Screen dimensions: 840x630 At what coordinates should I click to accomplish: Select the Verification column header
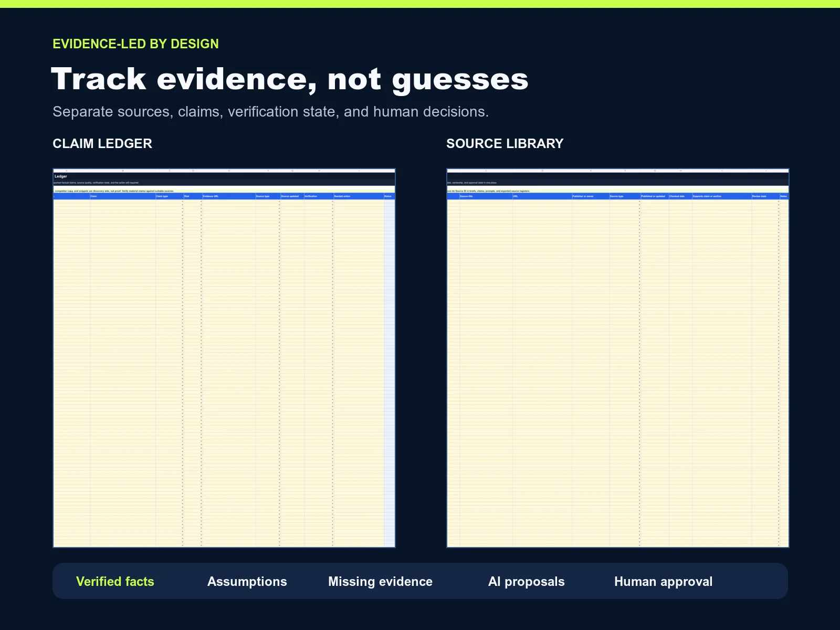coord(318,196)
